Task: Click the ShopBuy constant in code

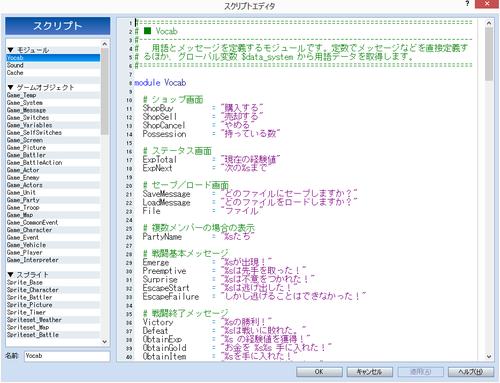Action: click(x=158, y=108)
